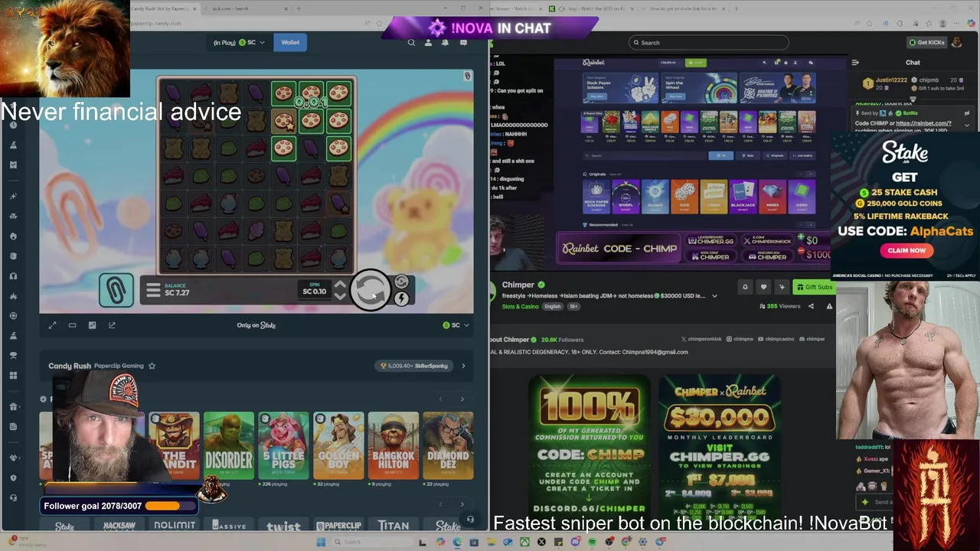Toggle turbo lightning bolt next to spin

coord(401,298)
